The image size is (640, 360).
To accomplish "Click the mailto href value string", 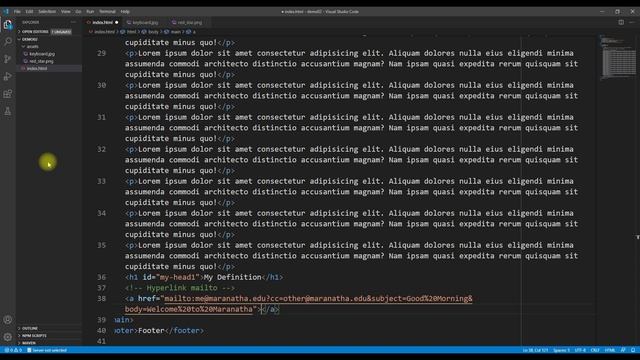I will pyautogui.click(x=298, y=304).
